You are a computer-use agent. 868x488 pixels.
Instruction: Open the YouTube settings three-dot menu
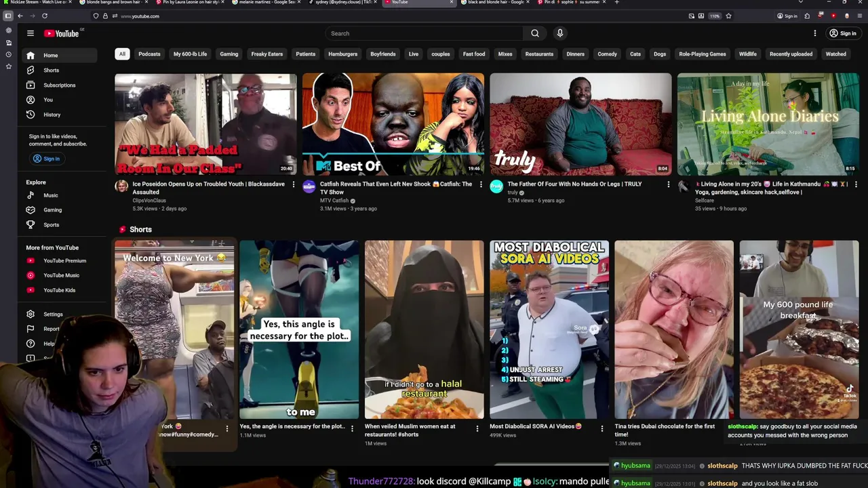pyautogui.click(x=815, y=33)
